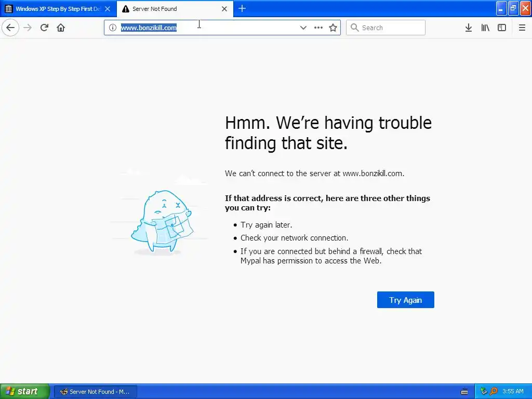Open a new tab with plus button
This screenshot has width=532, height=399.
pos(242,8)
